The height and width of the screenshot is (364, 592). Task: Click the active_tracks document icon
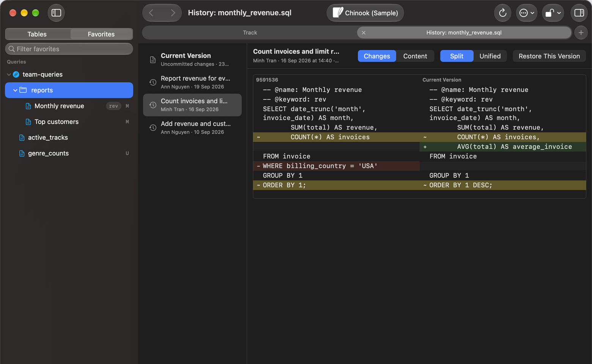point(22,138)
